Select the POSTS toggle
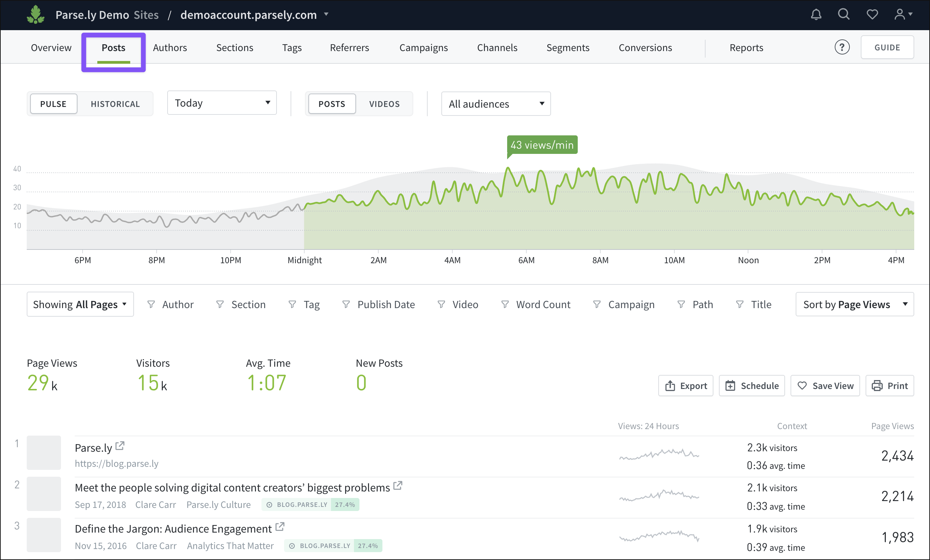 click(332, 104)
